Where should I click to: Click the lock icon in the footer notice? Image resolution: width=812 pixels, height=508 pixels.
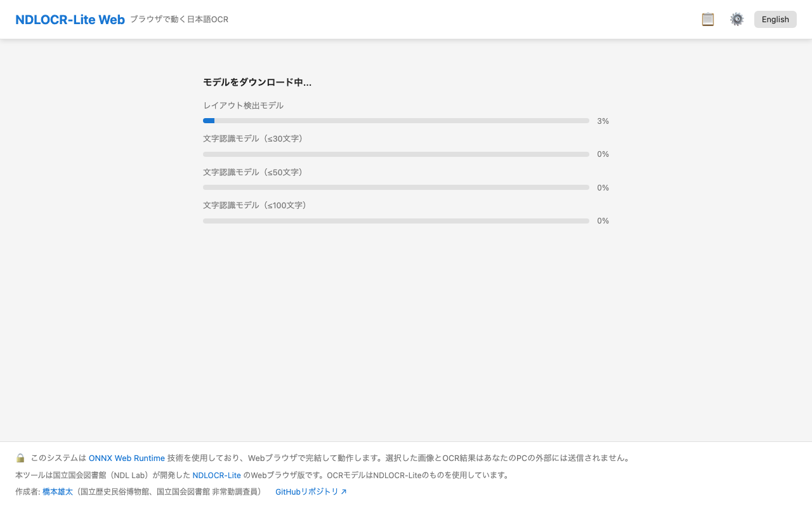(20, 457)
